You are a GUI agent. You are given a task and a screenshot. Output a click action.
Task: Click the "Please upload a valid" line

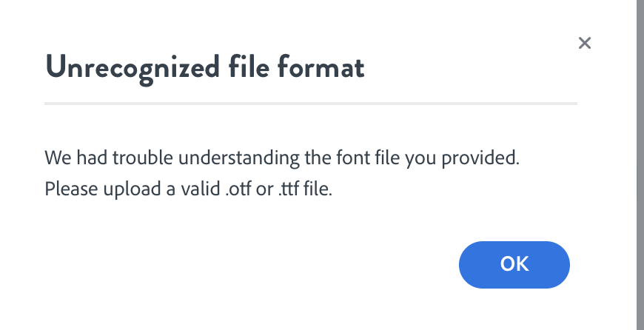point(188,189)
